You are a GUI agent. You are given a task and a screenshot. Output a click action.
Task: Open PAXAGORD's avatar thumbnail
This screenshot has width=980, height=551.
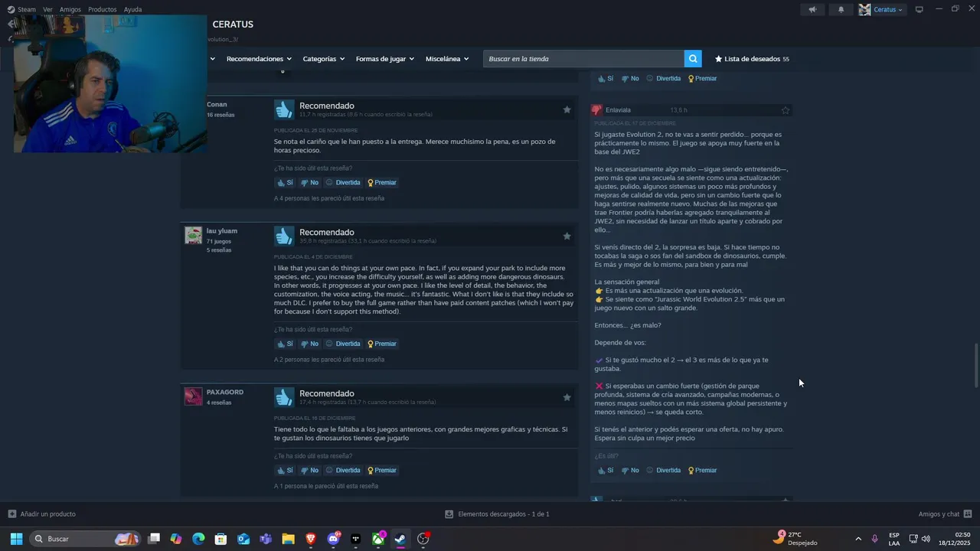click(x=193, y=396)
